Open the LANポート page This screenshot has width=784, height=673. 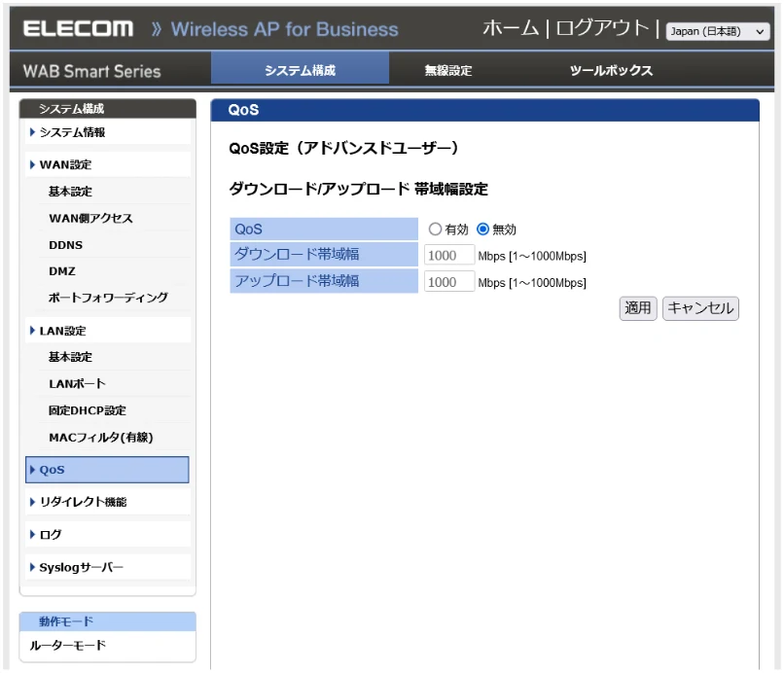click(77, 383)
